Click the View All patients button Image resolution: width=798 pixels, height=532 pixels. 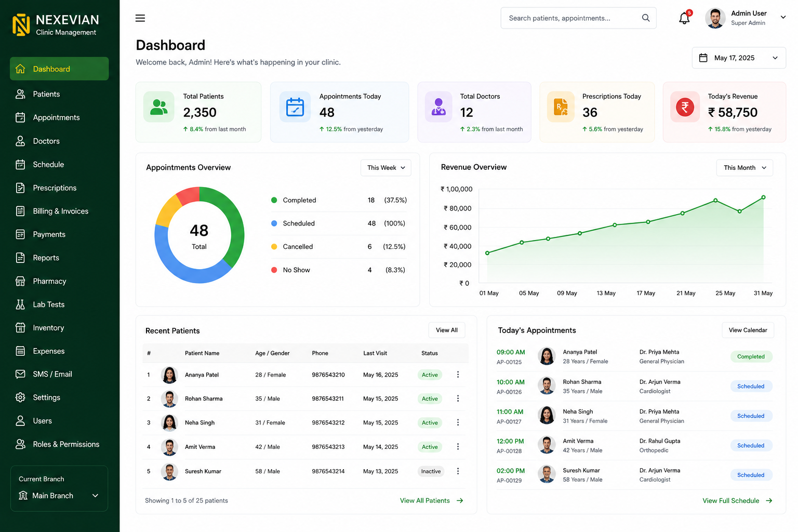447,330
